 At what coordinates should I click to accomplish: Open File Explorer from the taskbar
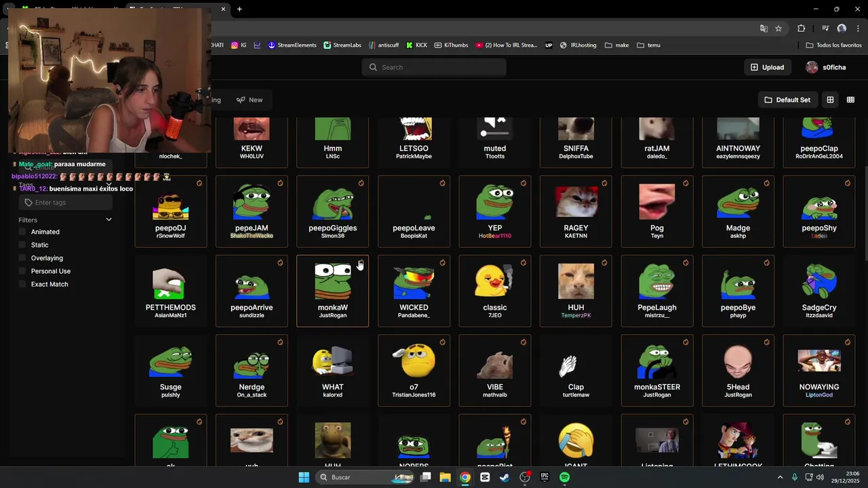pyautogui.click(x=445, y=477)
